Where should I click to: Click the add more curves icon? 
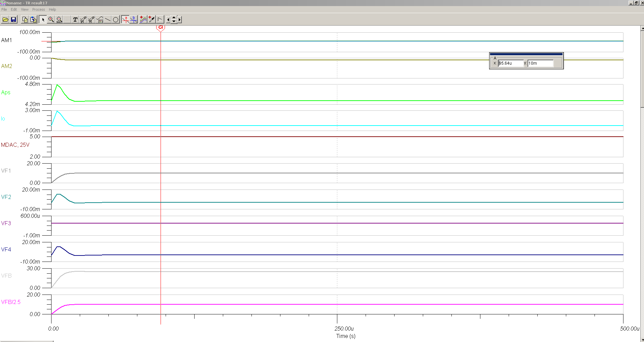point(143,20)
